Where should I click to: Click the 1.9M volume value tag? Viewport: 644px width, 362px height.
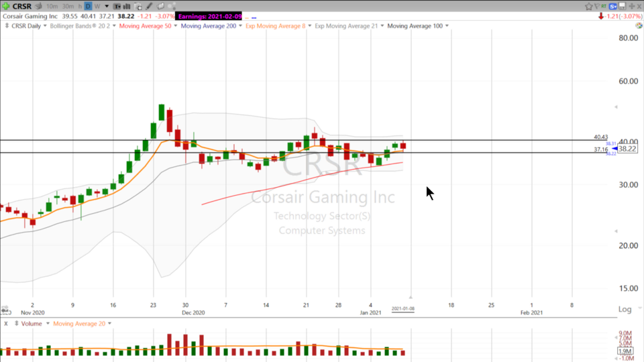(625, 351)
